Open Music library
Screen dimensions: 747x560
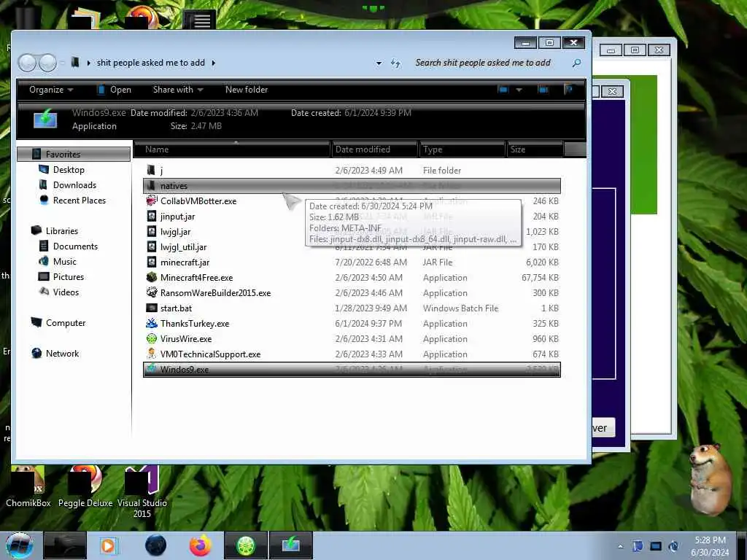[64, 261]
